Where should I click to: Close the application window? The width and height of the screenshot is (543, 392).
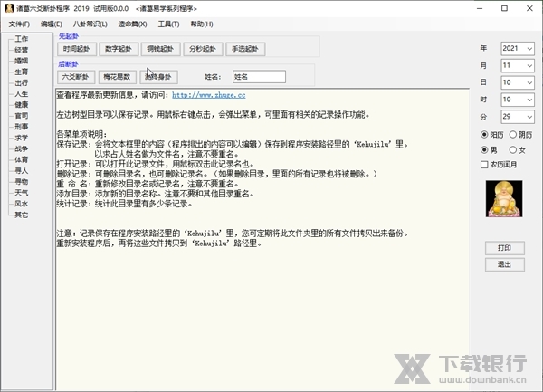(529, 8)
